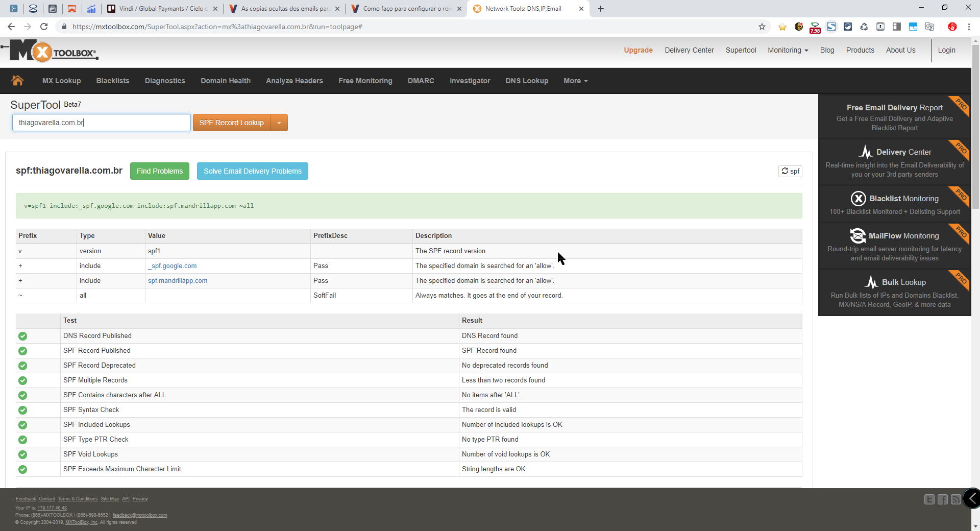
Task: Select Analyze Headers
Action: coord(295,81)
